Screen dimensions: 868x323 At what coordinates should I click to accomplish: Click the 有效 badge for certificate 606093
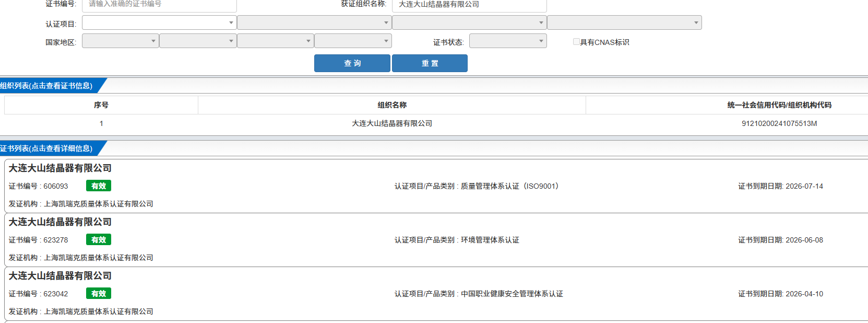pos(99,186)
